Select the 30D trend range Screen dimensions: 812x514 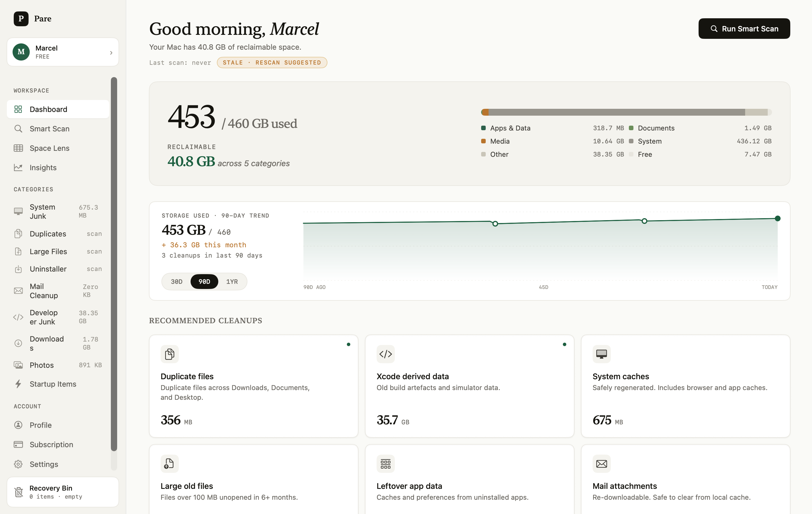tap(176, 282)
